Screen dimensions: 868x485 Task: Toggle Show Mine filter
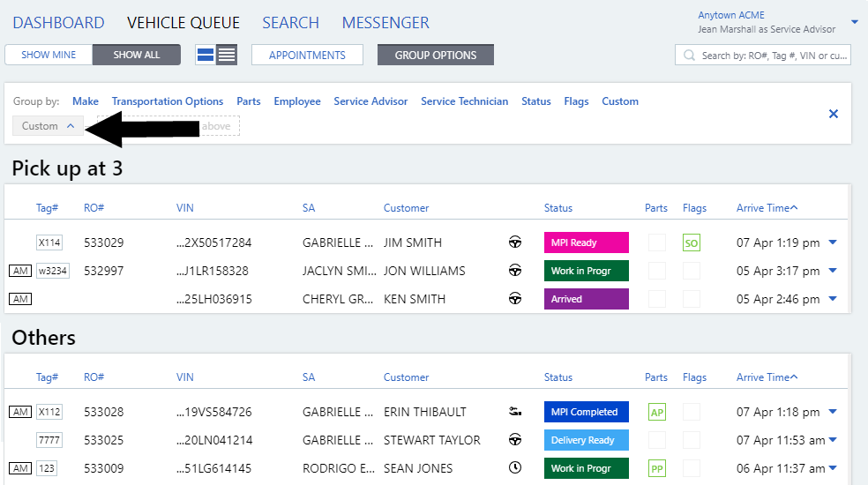pos(49,55)
